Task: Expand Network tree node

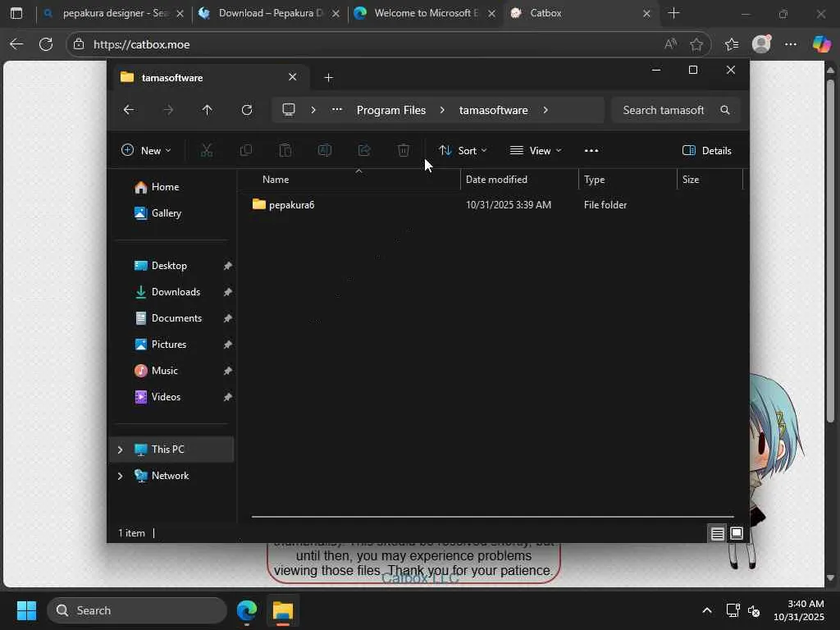Action: pyautogui.click(x=120, y=476)
